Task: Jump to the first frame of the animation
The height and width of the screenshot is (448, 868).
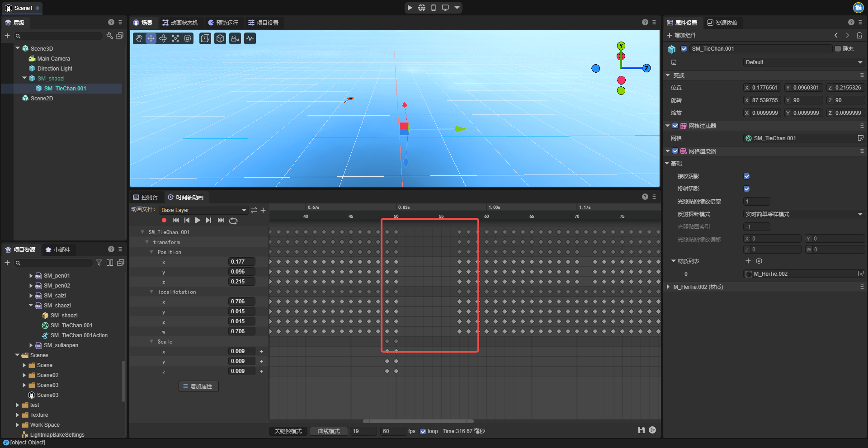Action: point(175,220)
